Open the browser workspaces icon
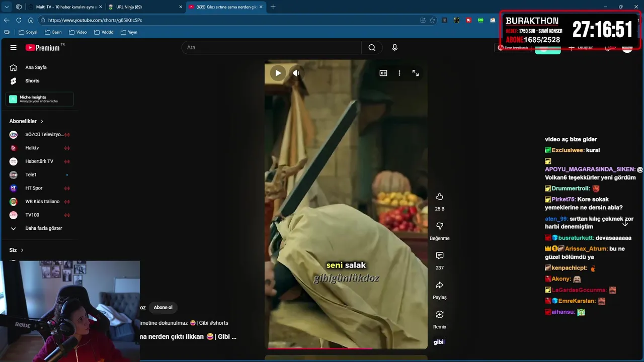This screenshot has height=362, width=644. pyautogui.click(x=19, y=7)
